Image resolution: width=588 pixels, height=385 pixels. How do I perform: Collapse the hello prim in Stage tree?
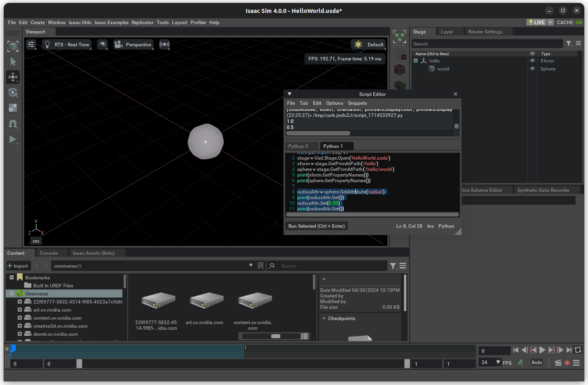[416, 61]
